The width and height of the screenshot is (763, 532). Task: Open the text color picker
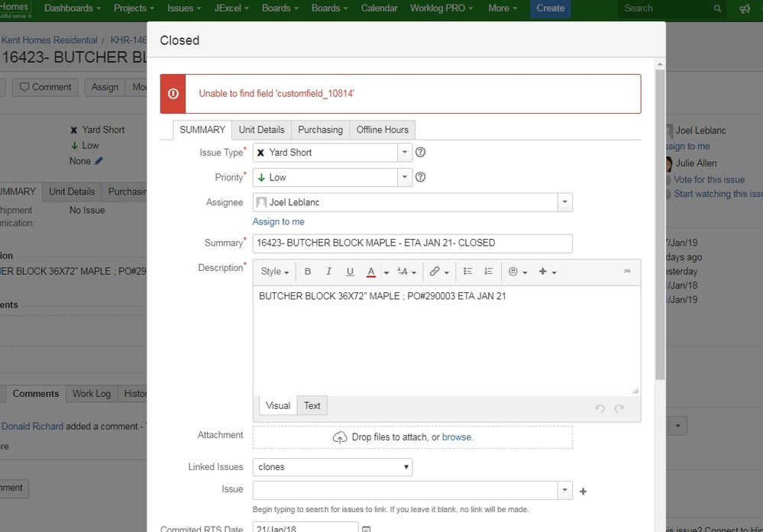(371, 272)
